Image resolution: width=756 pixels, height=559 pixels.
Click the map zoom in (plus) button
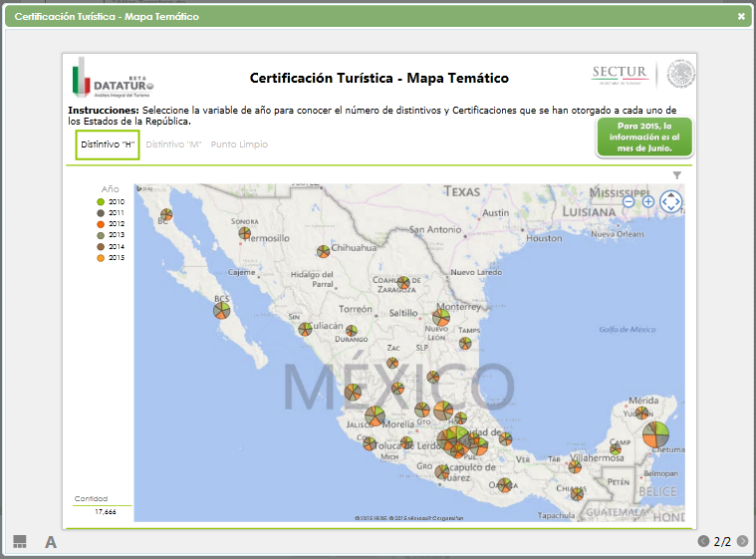648,201
